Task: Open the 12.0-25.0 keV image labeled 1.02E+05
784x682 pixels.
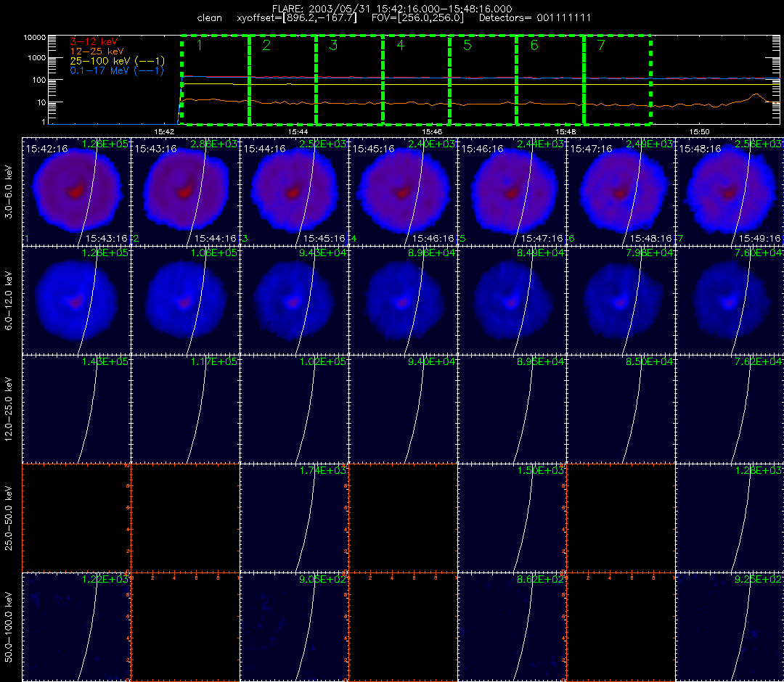Action: (295, 410)
